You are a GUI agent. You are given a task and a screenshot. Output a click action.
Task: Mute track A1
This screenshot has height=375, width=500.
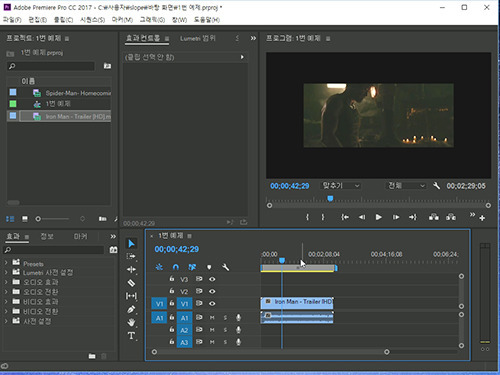(x=212, y=318)
